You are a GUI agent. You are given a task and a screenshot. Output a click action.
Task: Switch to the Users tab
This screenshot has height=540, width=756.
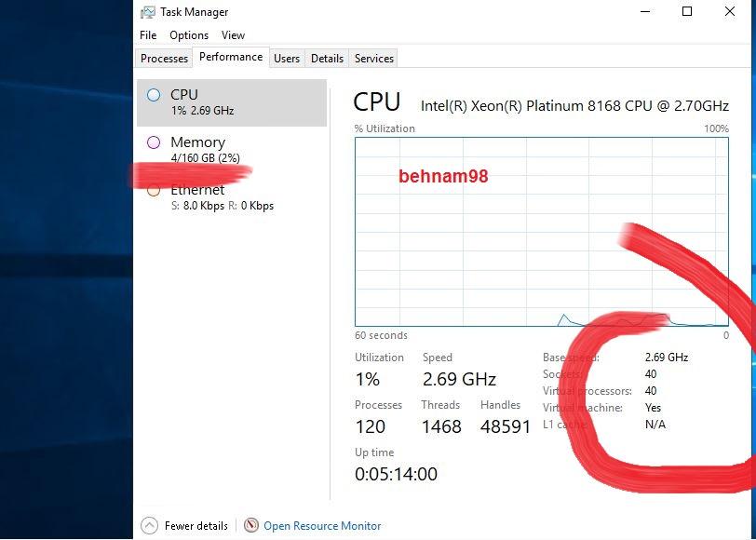coord(287,59)
